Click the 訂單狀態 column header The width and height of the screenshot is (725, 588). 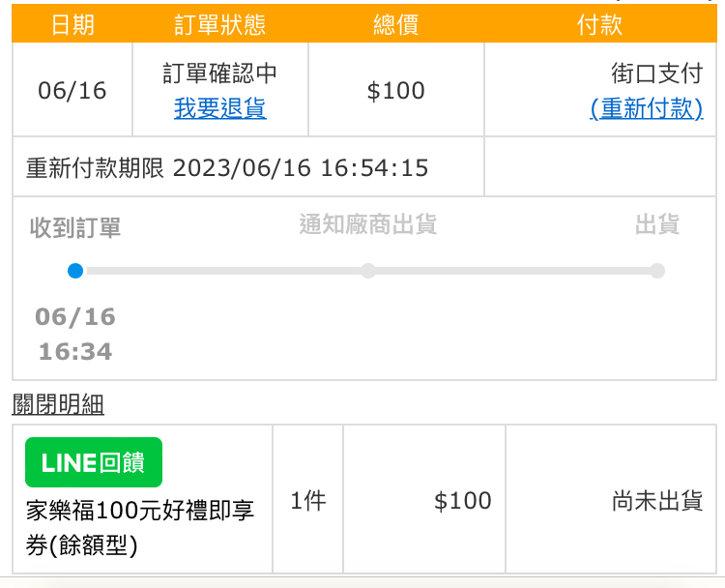pos(219,25)
